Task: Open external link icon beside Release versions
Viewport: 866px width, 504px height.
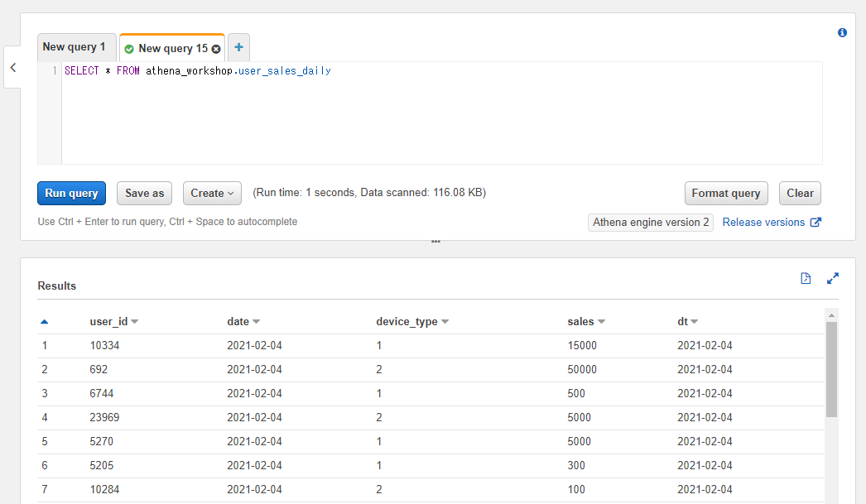Action: [x=815, y=222]
